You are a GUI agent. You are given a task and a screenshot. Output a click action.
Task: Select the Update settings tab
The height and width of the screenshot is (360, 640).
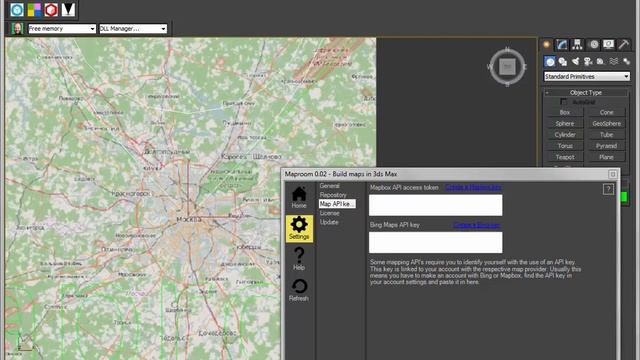(x=329, y=222)
